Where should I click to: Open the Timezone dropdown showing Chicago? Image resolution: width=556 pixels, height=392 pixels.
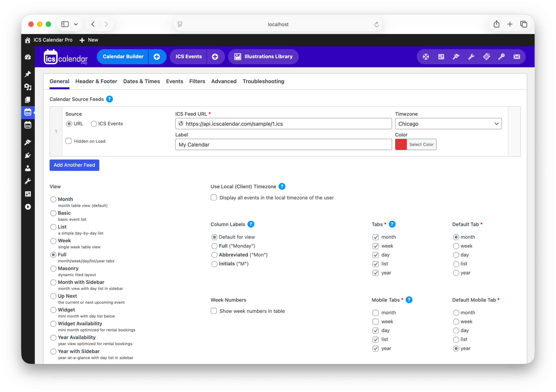(448, 124)
